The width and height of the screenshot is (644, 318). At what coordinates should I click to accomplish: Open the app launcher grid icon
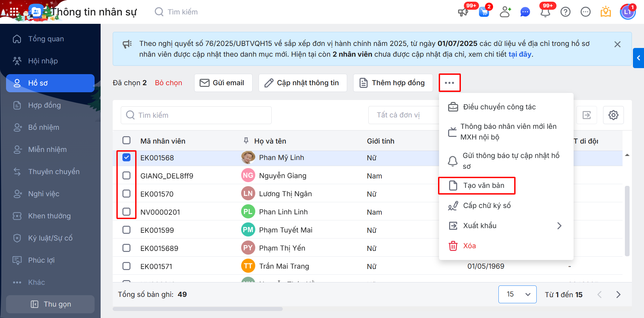click(14, 12)
